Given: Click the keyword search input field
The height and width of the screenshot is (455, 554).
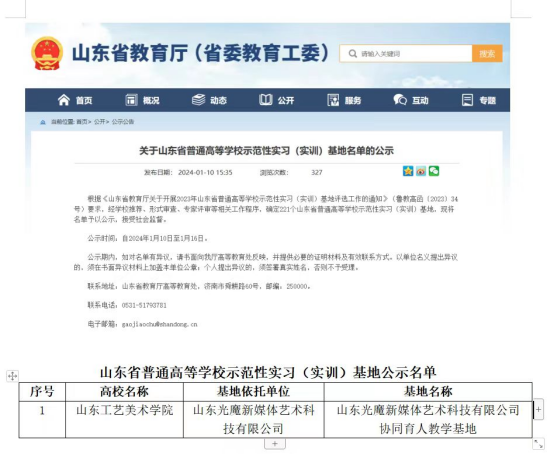Looking at the screenshot, I should click(x=406, y=54).
